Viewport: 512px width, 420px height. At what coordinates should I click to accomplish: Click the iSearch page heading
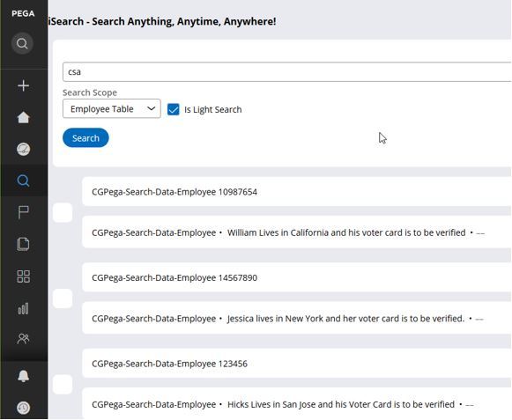pyautogui.click(x=162, y=21)
